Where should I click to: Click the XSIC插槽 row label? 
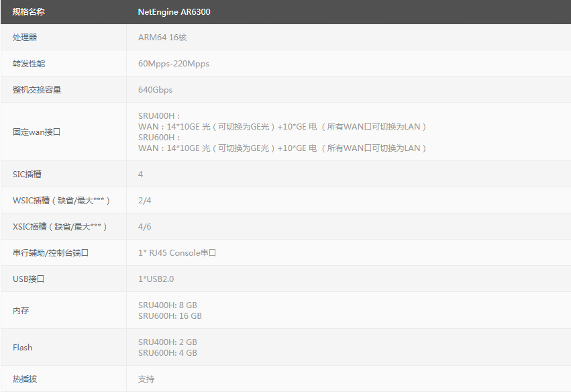60,227
